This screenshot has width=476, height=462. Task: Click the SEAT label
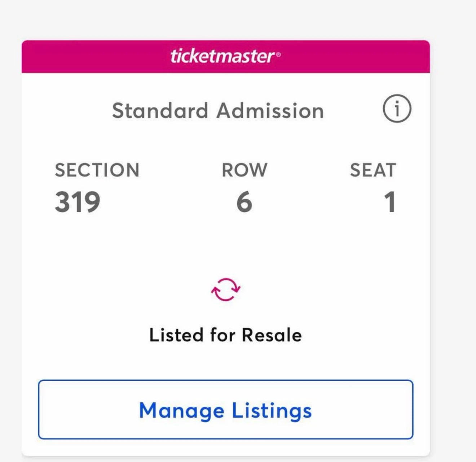(373, 170)
